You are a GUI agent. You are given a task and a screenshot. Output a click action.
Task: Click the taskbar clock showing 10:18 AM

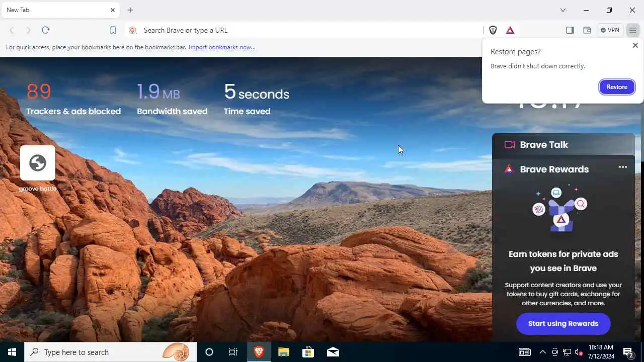pos(601,352)
